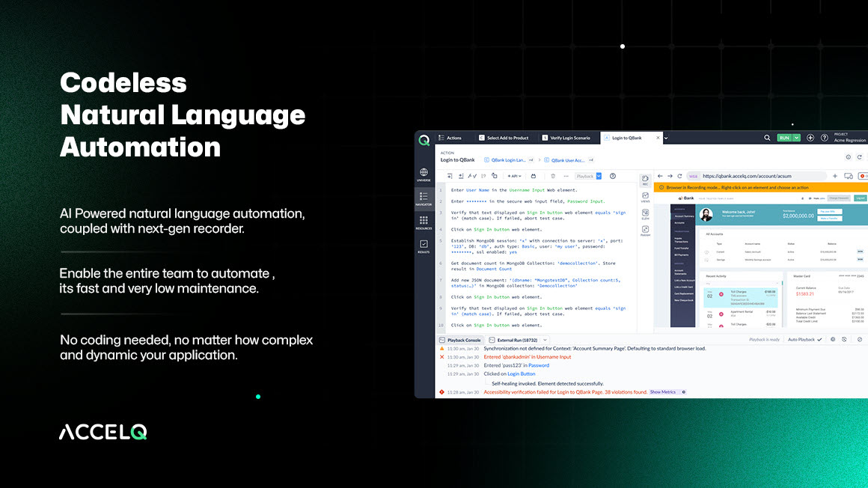The height and width of the screenshot is (488, 868).
Task: Open the Universe section in sidebar
Action: tap(424, 174)
